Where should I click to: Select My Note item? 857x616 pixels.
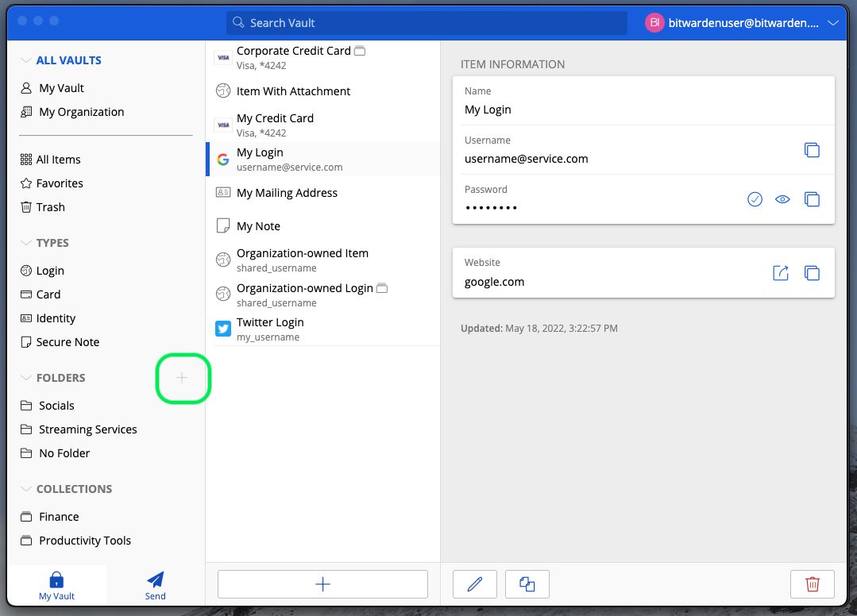[x=323, y=226]
